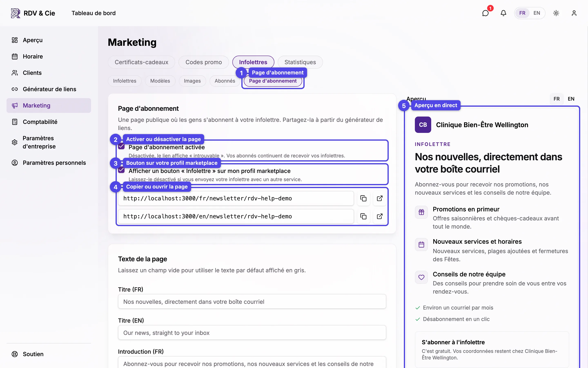This screenshot has width=588, height=368.
Task: Click Tableau de bord header link
Action: [94, 13]
